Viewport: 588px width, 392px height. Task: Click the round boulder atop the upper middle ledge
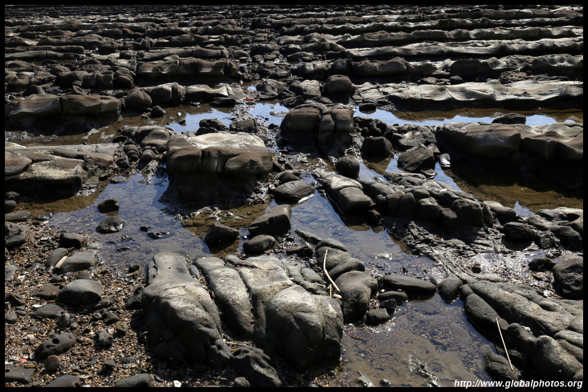click(339, 86)
